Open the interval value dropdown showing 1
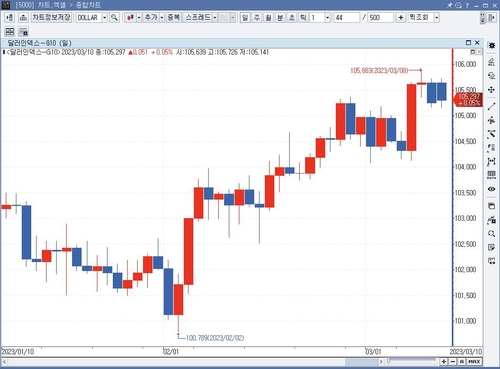 point(328,17)
